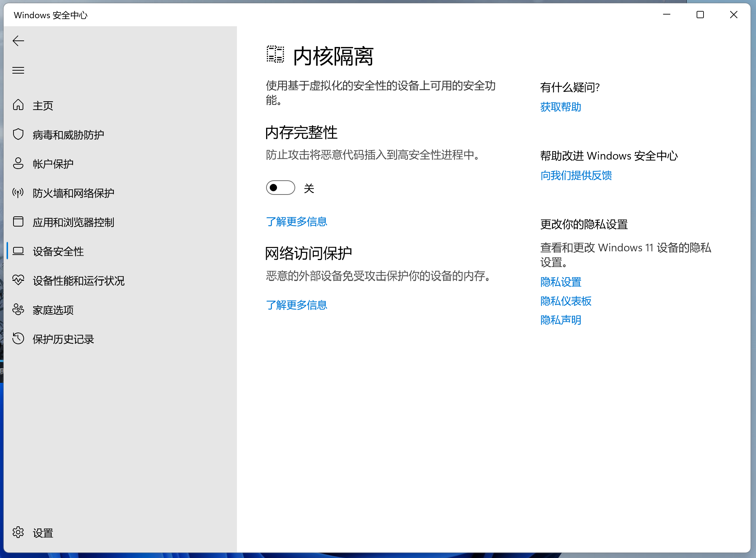The height and width of the screenshot is (558, 756).
Task: Click 向我们提供反馈 link
Action: point(576,175)
